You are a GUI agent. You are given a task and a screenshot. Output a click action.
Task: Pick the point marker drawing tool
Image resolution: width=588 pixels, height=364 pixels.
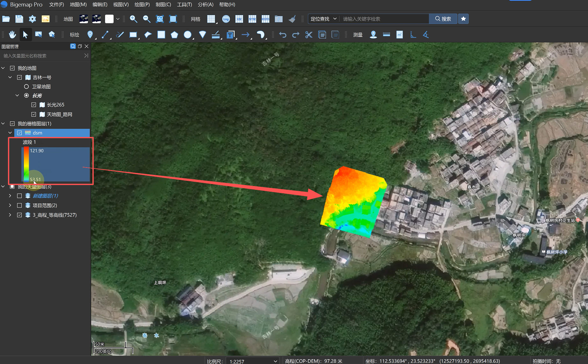pyautogui.click(x=90, y=34)
